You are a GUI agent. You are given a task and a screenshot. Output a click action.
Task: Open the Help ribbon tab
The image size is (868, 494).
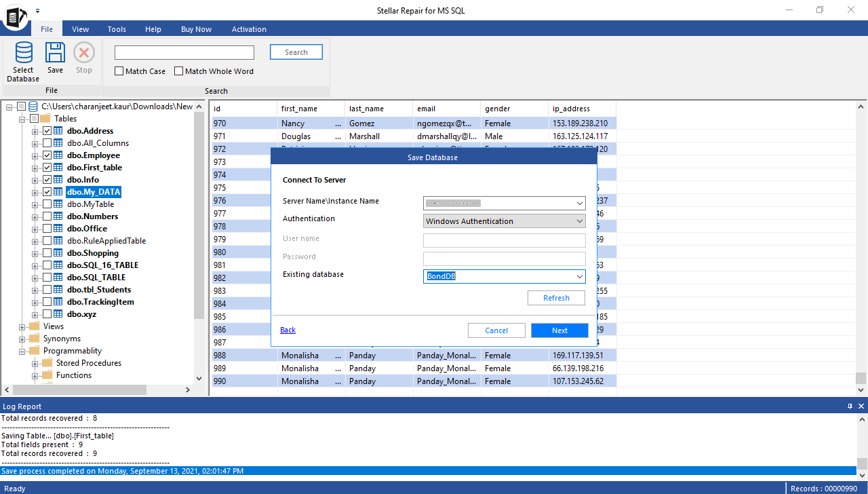pyautogui.click(x=153, y=29)
